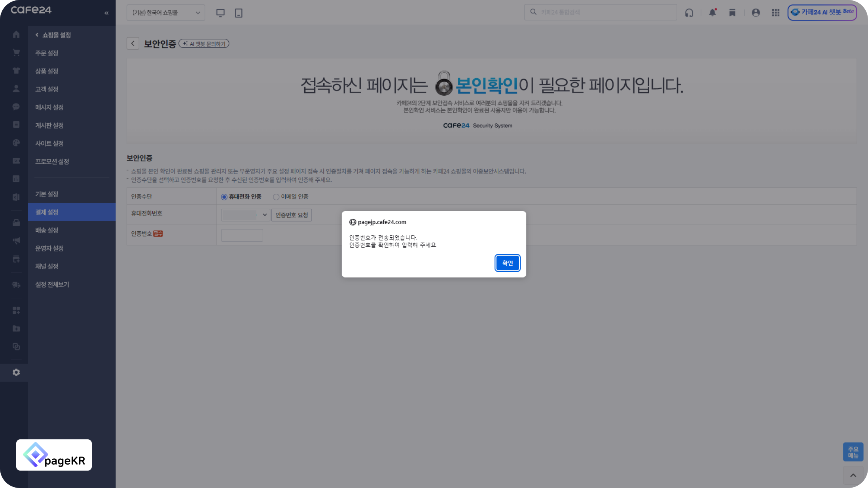
Task: Open the 카페24 AI 챗봇 Beta button
Action: (822, 12)
